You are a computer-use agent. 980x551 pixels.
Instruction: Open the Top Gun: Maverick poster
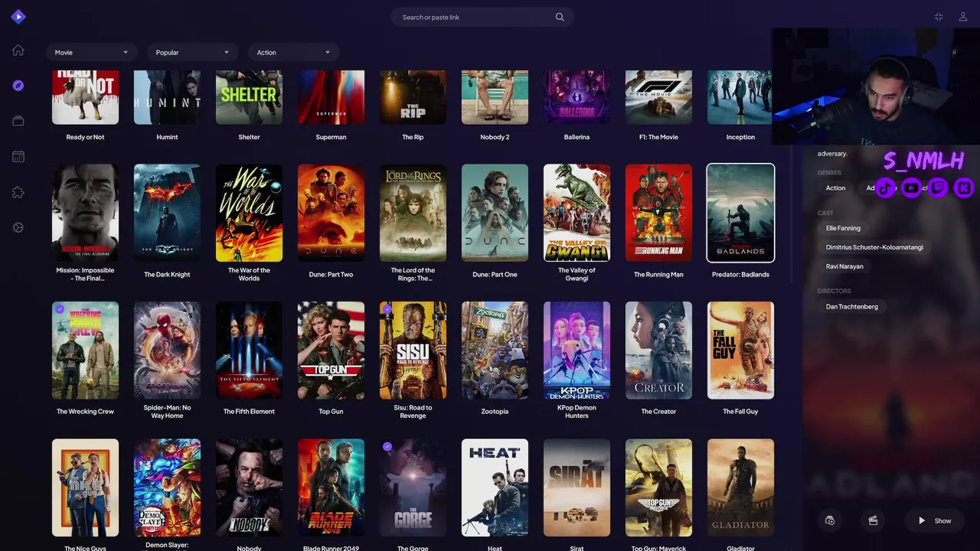(658, 487)
